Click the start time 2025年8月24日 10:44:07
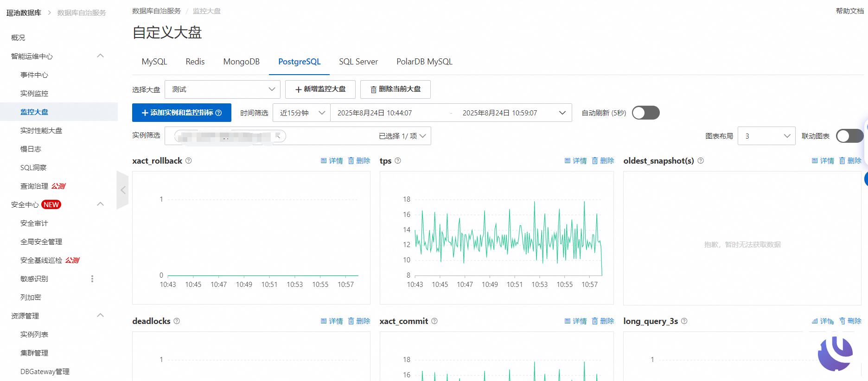This screenshot has height=381, width=868. pyautogui.click(x=375, y=113)
